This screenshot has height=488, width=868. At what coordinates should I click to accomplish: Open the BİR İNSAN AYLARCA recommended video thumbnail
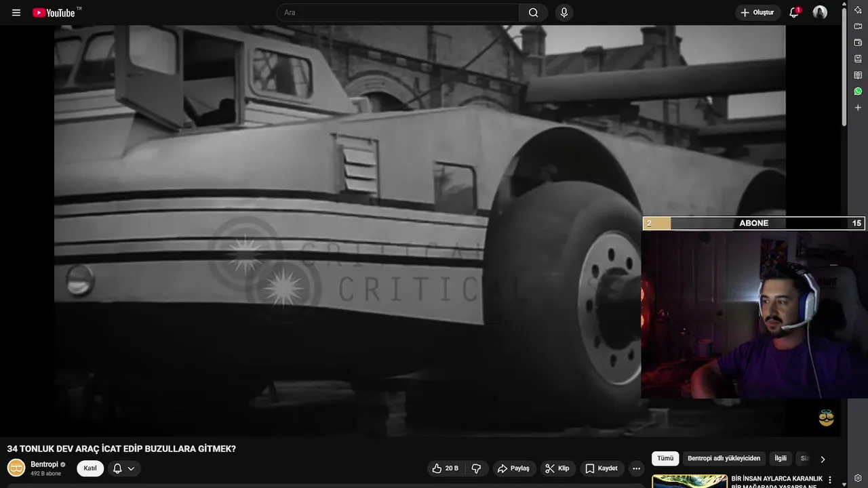point(690,481)
